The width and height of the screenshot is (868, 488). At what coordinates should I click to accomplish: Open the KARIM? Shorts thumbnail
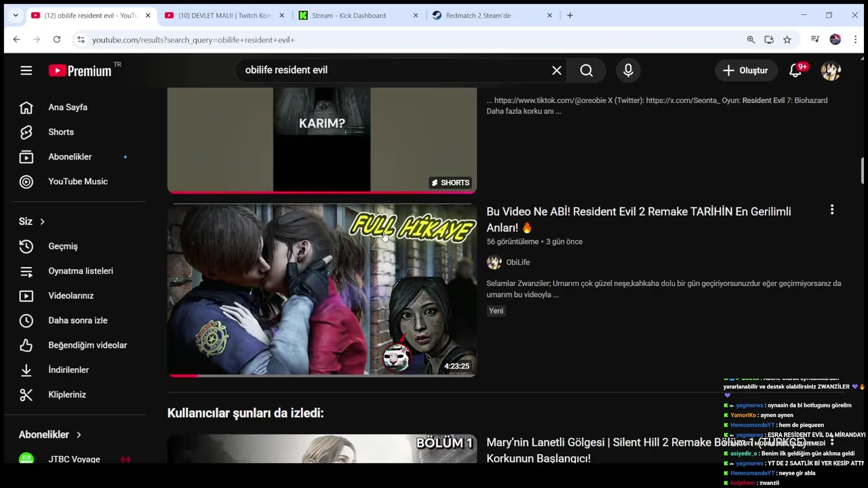pyautogui.click(x=322, y=140)
